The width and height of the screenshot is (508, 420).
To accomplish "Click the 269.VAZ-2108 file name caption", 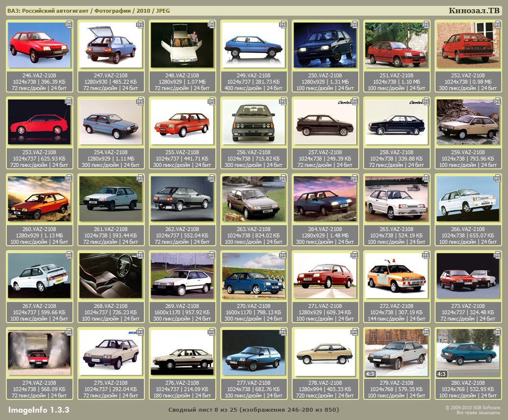I will tap(182, 306).
